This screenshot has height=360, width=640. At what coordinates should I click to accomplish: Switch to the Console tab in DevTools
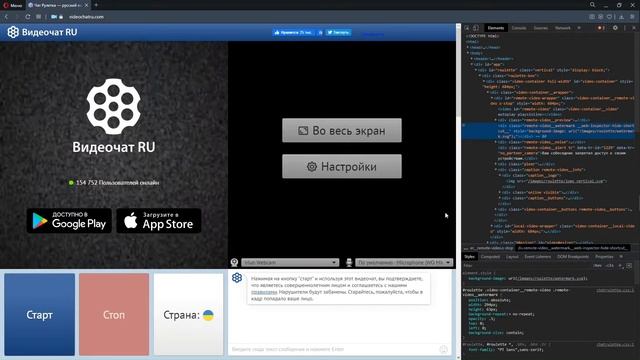(x=519, y=28)
